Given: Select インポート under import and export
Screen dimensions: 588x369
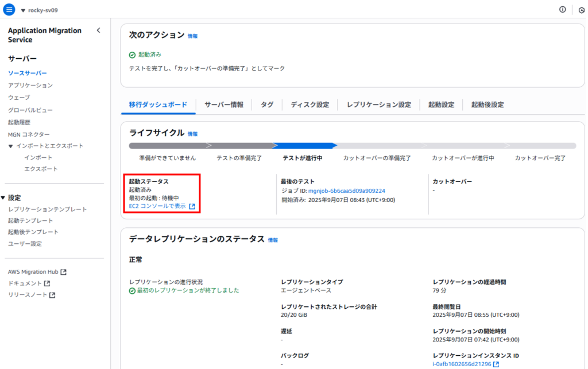Looking at the screenshot, I should [x=38, y=158].
